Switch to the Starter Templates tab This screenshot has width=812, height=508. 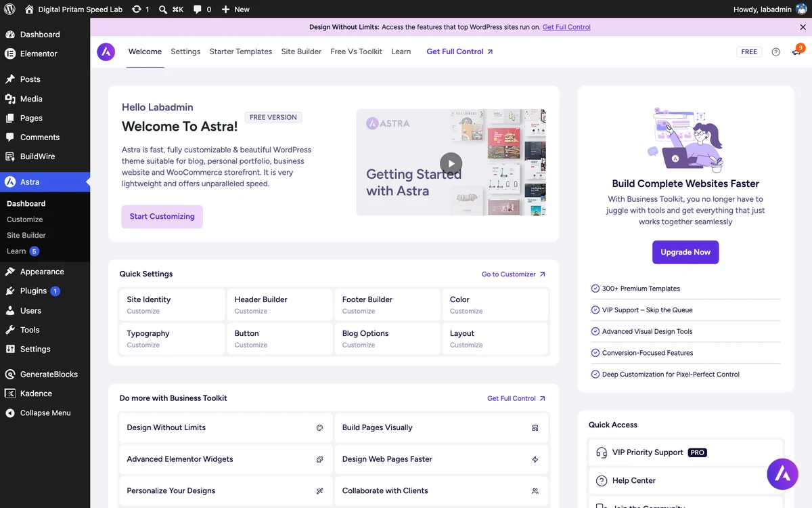click(x=241, y=51)
